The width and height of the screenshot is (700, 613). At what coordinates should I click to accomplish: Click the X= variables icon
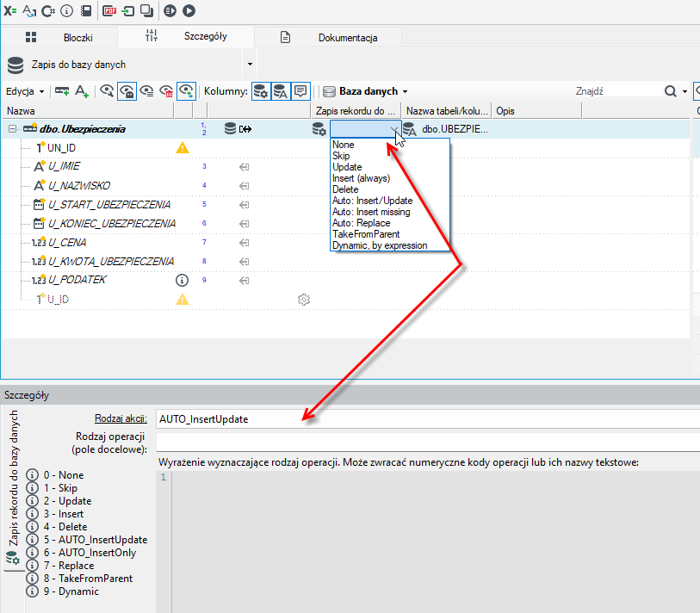point(9,10)
